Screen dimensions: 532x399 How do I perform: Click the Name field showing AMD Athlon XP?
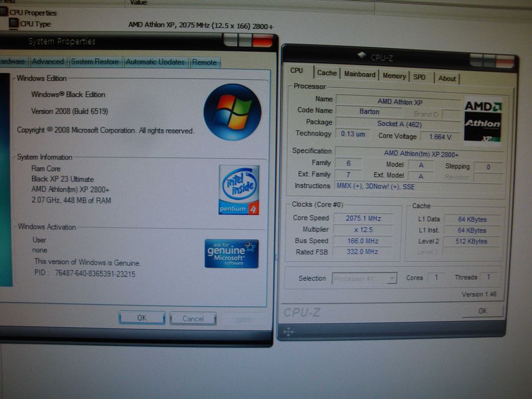398,101
